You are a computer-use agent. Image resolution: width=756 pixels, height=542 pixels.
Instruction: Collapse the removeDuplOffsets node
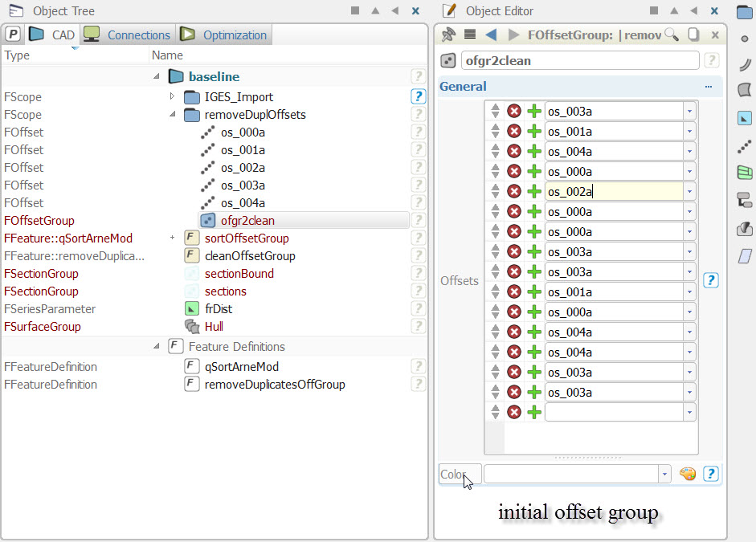171,114
